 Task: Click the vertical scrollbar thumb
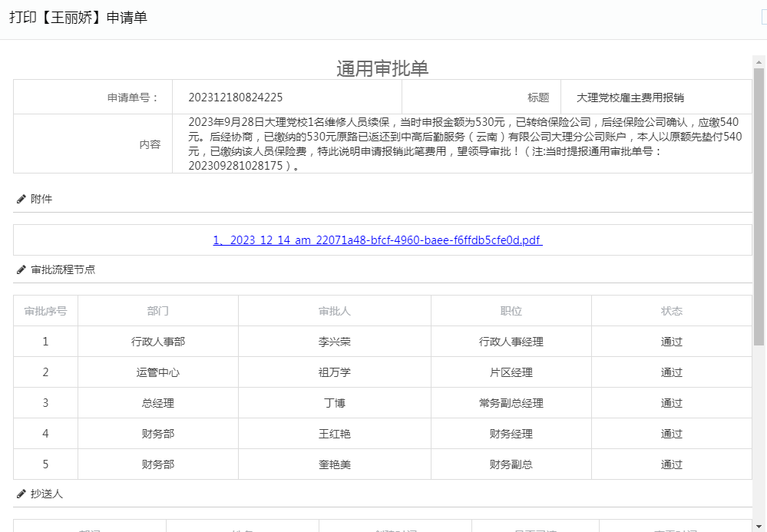pyautogui.click(x=759, y=207)
